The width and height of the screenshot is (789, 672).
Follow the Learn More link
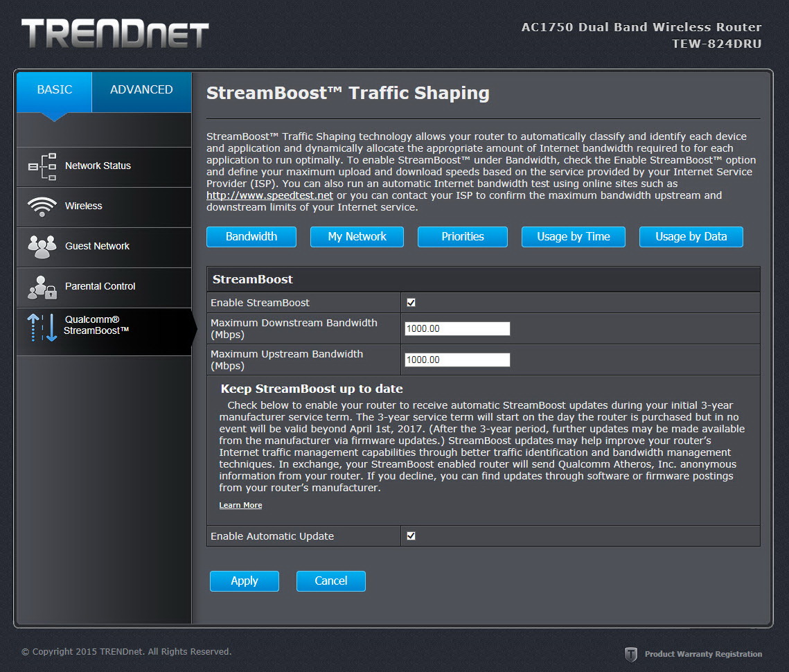point(240,505)
